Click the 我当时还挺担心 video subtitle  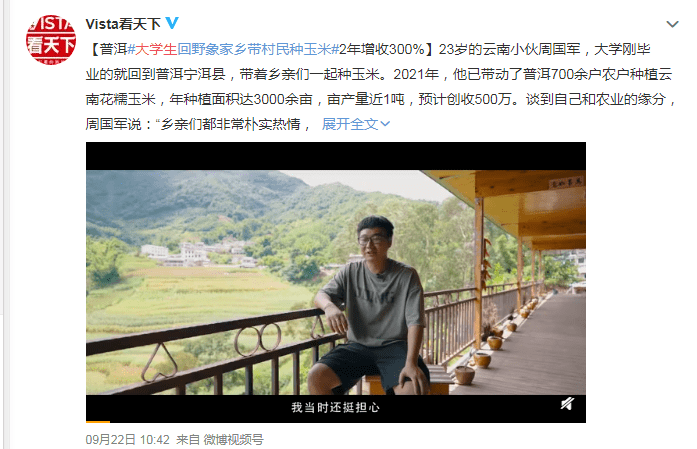tap(336, 407)
